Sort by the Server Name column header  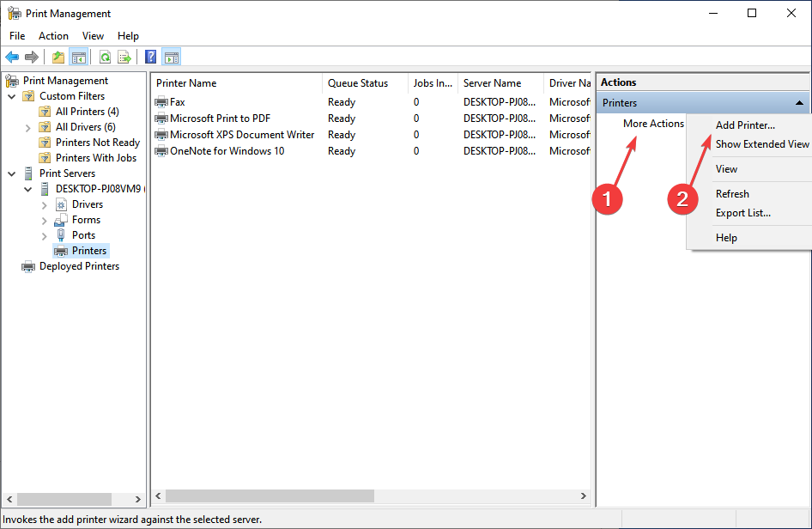500,83
